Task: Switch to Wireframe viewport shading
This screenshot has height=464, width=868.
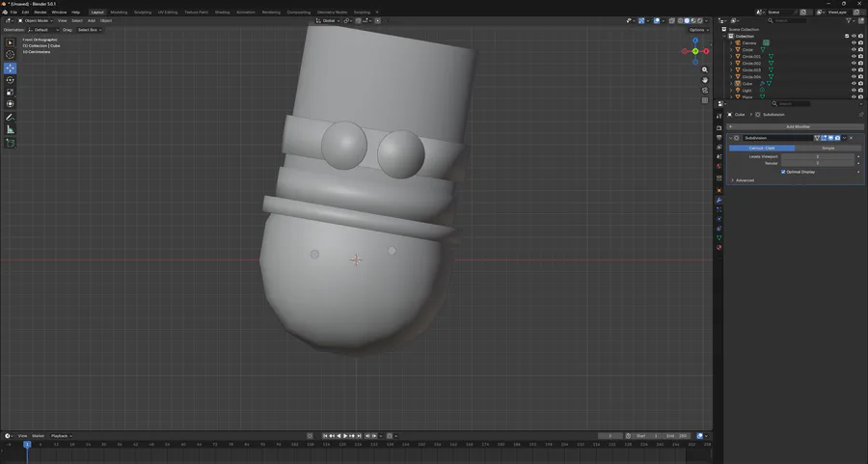Action: pyautogui.click(x=680, y=20)
